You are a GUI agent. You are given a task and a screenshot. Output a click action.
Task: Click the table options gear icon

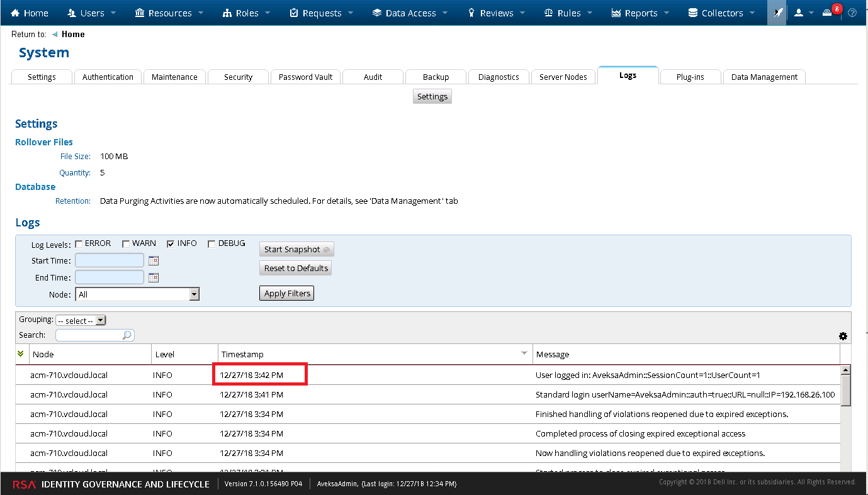point(843,336)
